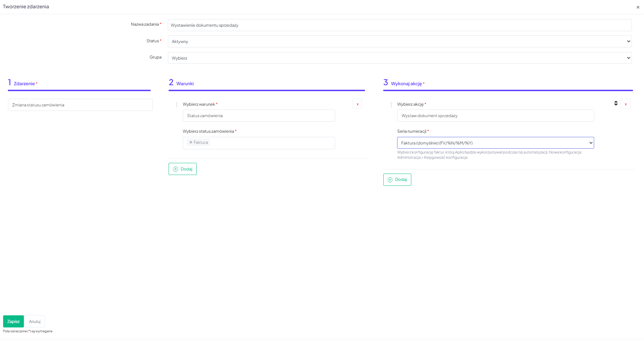Open the Status dropdown set to Aktywny
This screenshot has height=342, width=644.
click(400, 42)
